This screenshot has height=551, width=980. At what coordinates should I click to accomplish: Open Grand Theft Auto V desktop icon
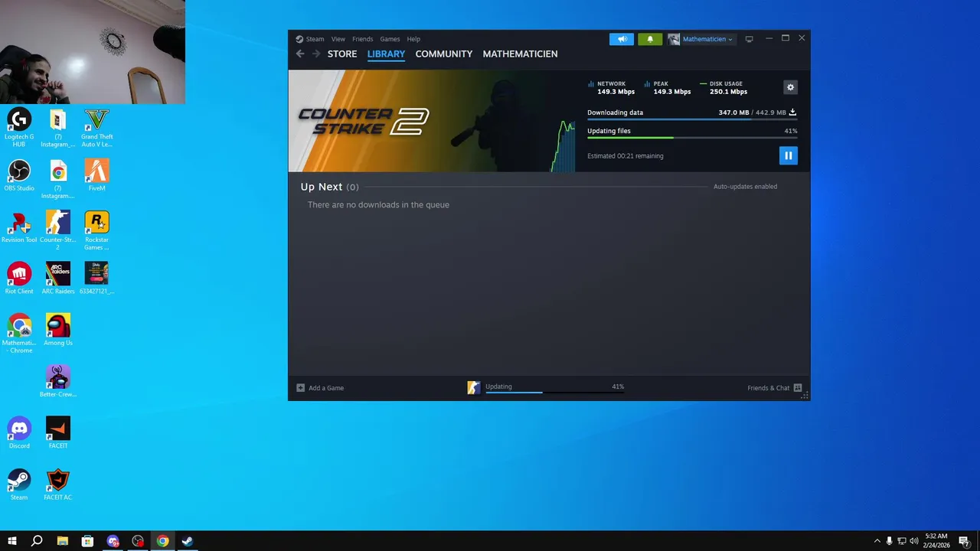(97, 127)
